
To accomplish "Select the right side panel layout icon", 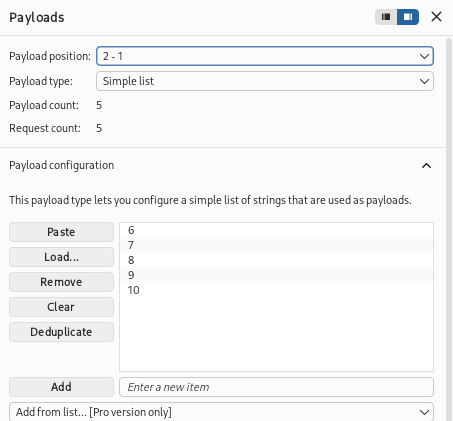I will click(408, 17).
